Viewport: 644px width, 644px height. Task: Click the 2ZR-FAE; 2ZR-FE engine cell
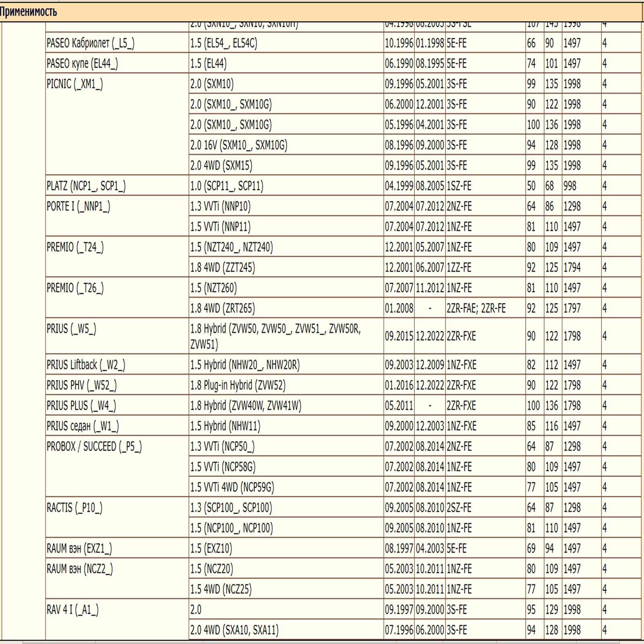pos(476,308)
